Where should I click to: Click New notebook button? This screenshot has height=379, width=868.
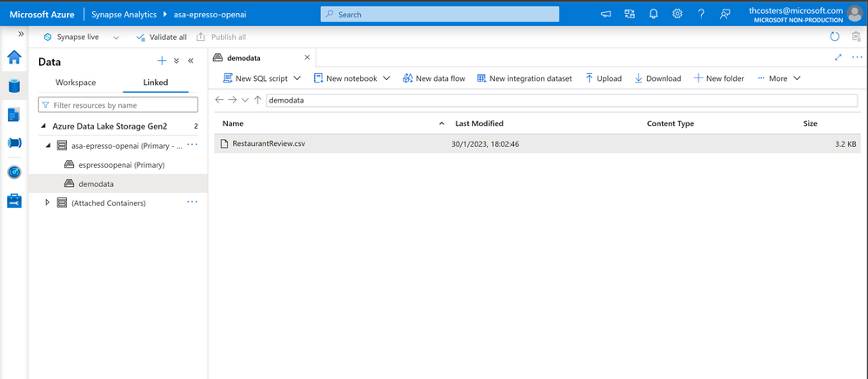(345, 78)
